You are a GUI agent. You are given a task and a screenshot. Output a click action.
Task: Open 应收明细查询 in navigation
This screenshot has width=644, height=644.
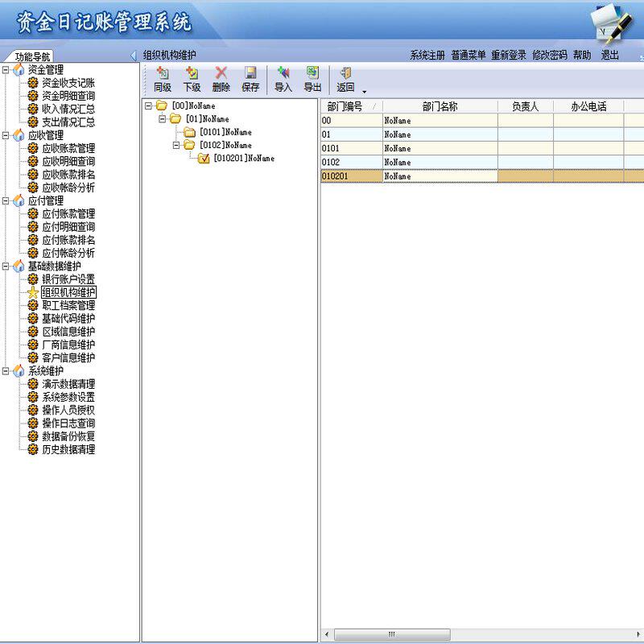(68, 162)
